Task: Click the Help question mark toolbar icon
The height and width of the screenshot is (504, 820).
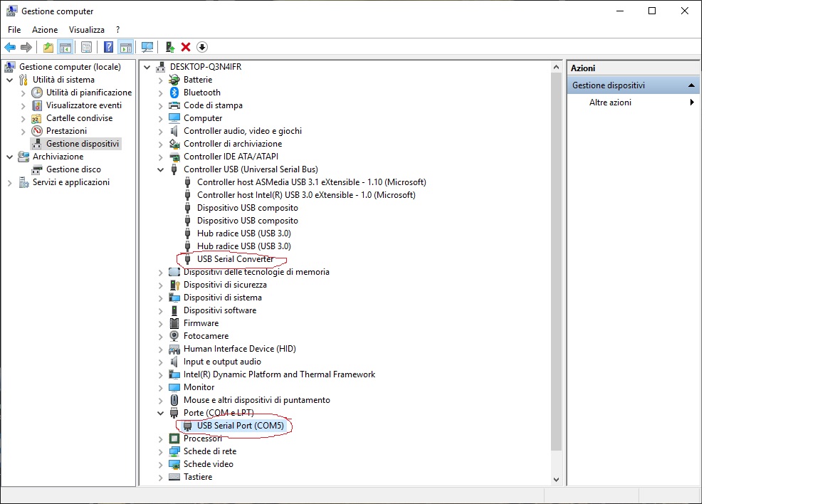Action: coord(108,47)
